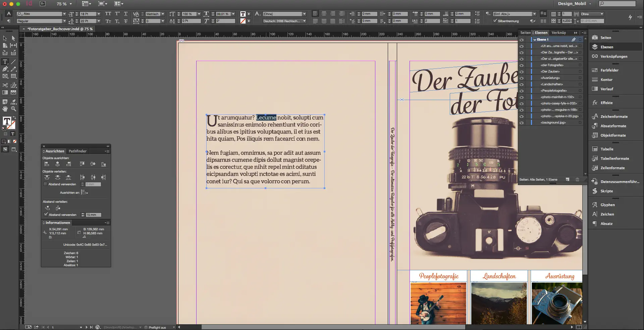Choose the Gradient Swatch tool
Screen dimensions: 644x330
point(5,92)
